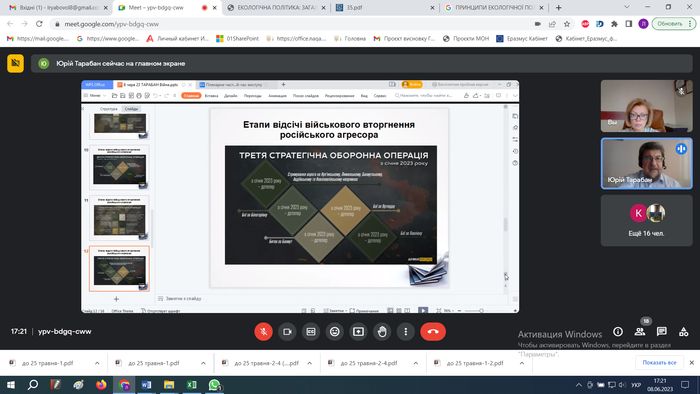
Task: Open WhatsApp from the Windows taskbar
Action: 214,385
